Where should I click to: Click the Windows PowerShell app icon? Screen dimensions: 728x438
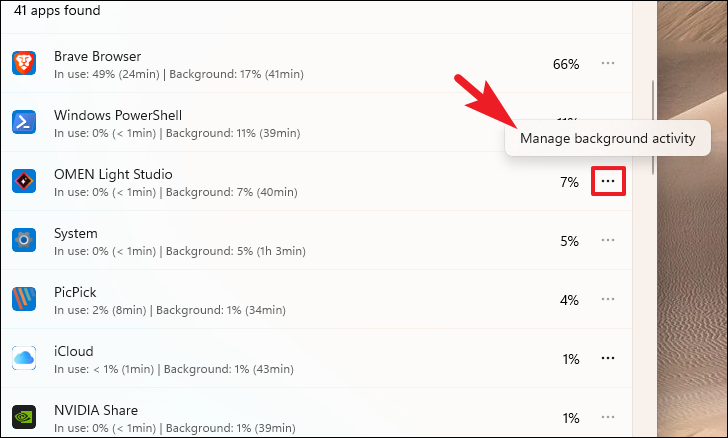pos(24,122)
